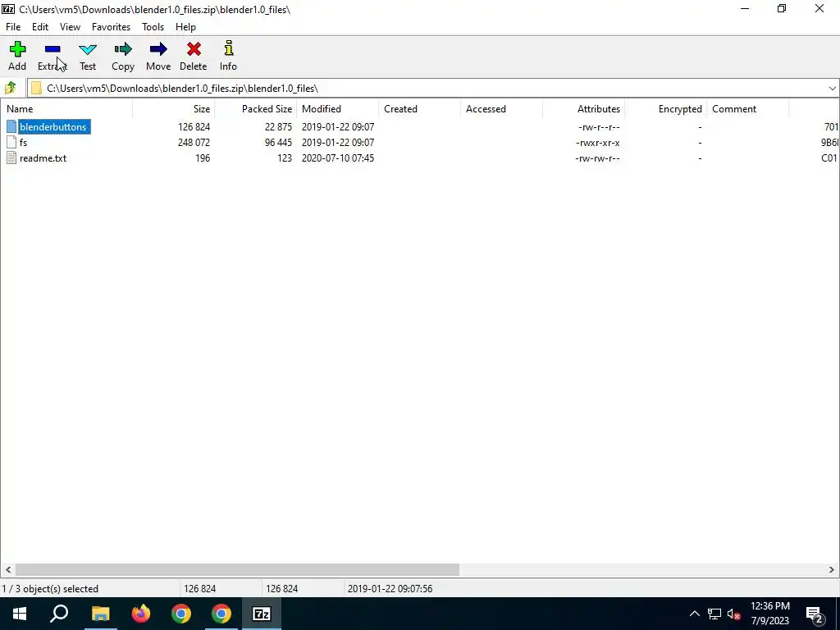
Task: Select the fs file name
Action: (x=23, y=143)
